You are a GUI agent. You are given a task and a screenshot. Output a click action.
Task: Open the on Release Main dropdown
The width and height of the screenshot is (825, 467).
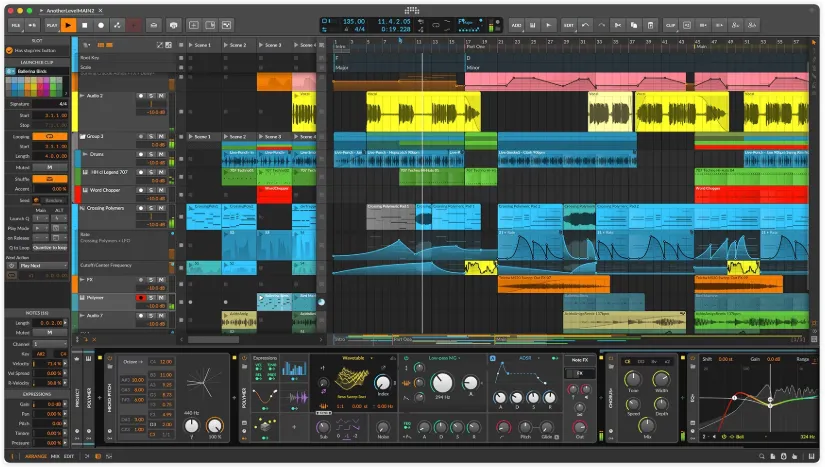[41, 238]
